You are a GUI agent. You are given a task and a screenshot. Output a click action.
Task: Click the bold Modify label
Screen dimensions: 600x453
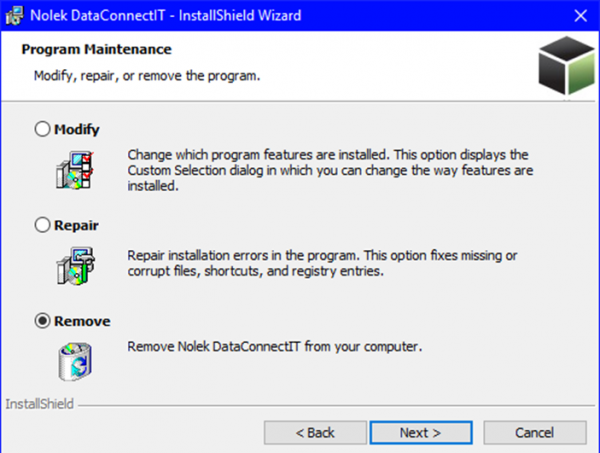point(77,129)
